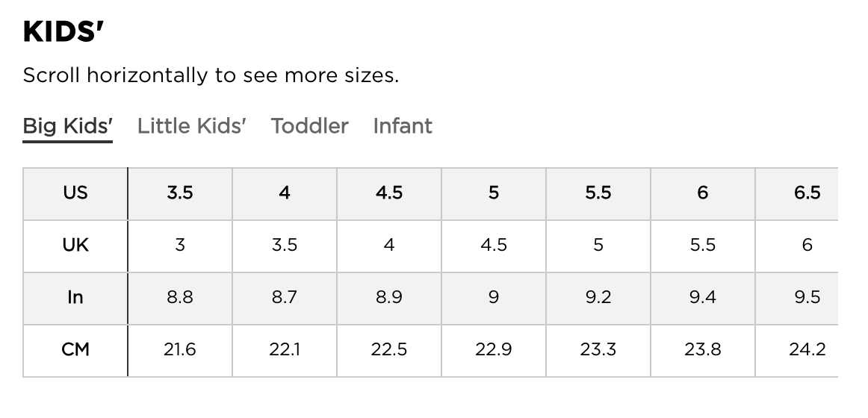Select the Infant tab

click(403, 126)
